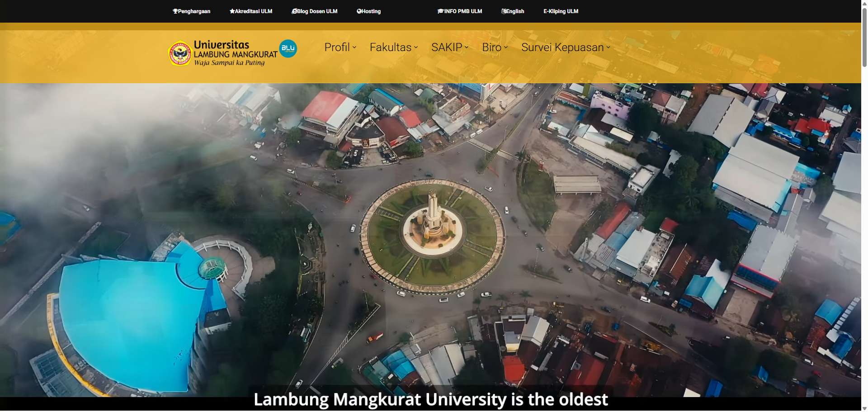
Task: Open the Penghargaan trophy link
Action: tap(191, 11)
